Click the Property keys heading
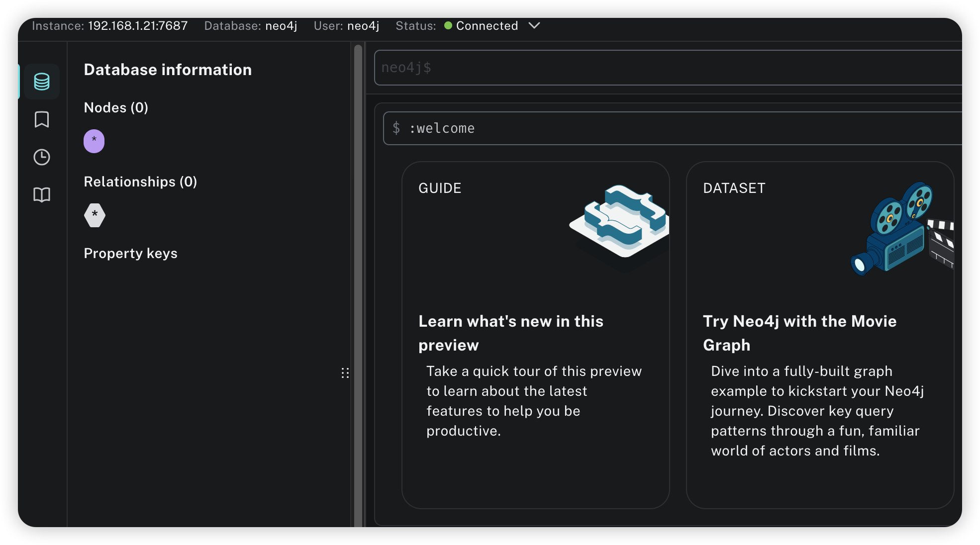This screenshot has height=545, width=980. point(130,253)
